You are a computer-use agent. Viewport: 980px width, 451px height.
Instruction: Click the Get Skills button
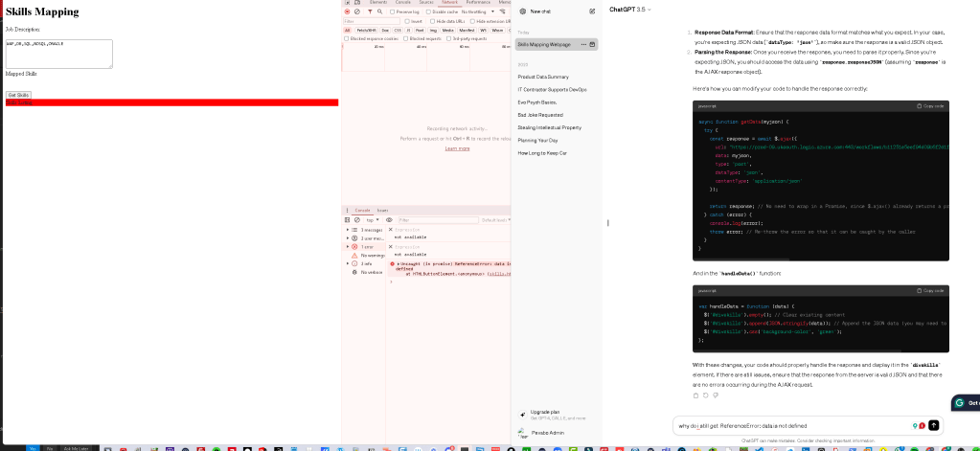click(19, 95)
